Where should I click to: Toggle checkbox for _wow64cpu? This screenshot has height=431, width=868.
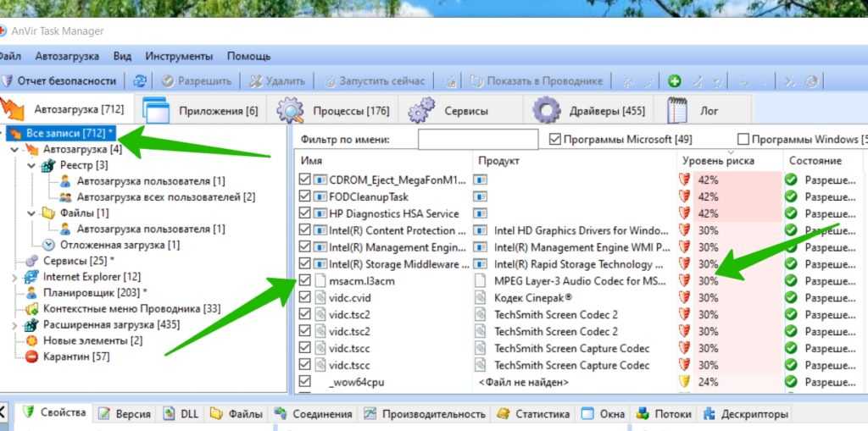pyautogui.click(x=304, y=382)
